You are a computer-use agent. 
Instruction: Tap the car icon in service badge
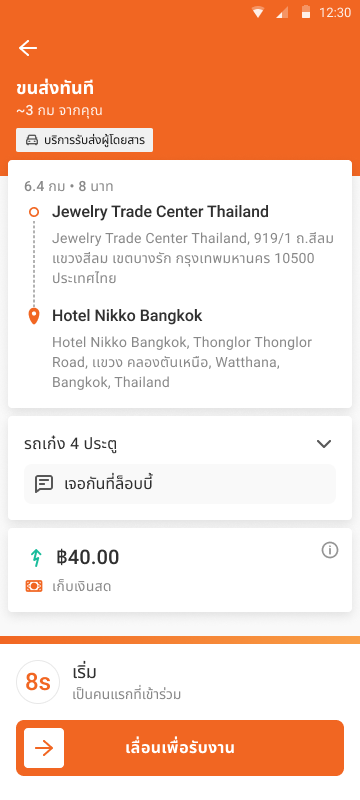coord(31,140)
